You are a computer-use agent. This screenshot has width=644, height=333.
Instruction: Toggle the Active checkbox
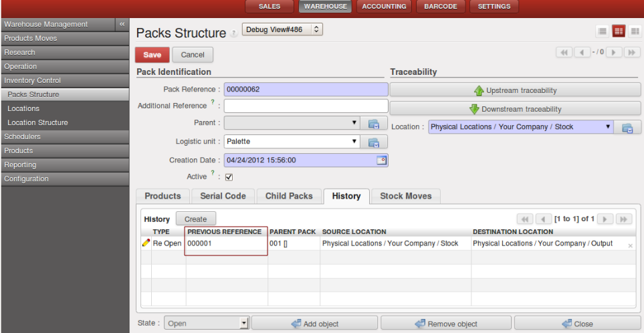pyautogui.click(x=229, y=177)
